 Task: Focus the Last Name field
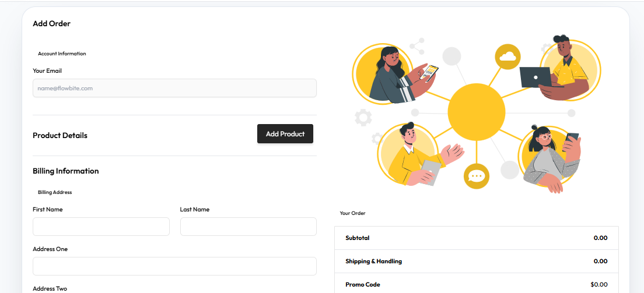click(x=248, y=227)
